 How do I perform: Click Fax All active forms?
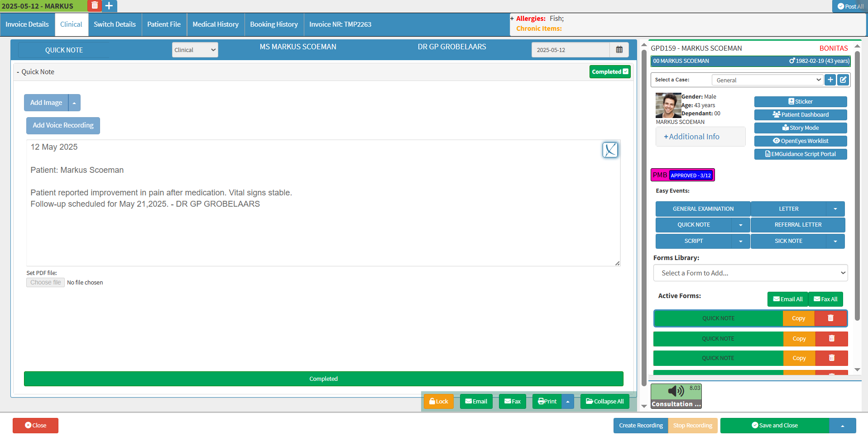click(x=825, y=299)
